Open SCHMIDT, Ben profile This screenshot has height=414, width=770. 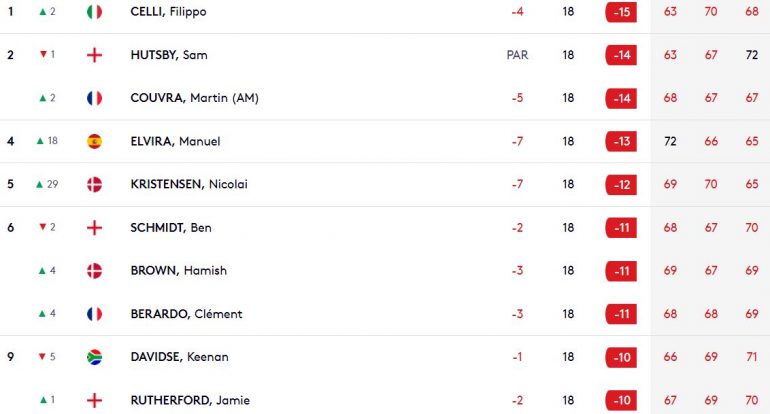171,228
